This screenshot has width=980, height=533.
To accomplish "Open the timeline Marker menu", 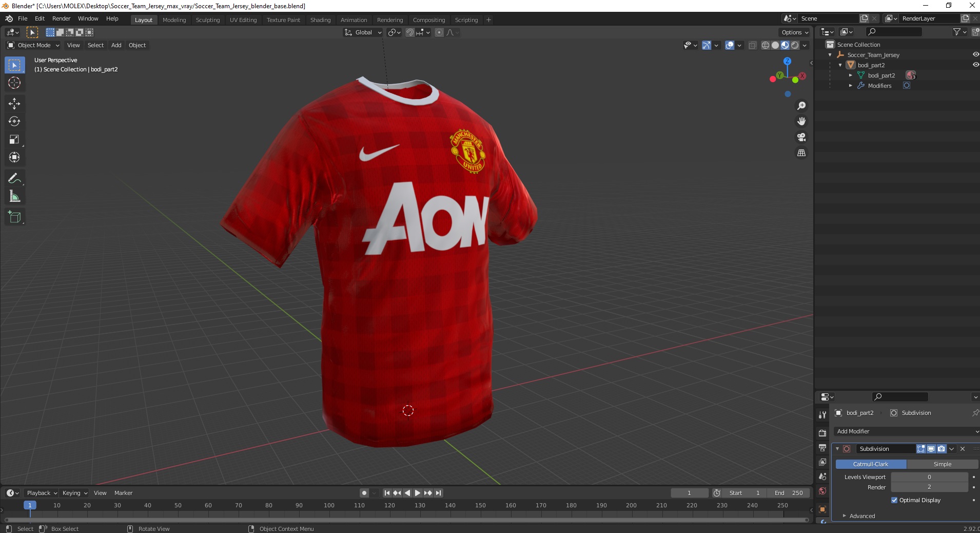I will pyautogui.click(x=123, y=493).
